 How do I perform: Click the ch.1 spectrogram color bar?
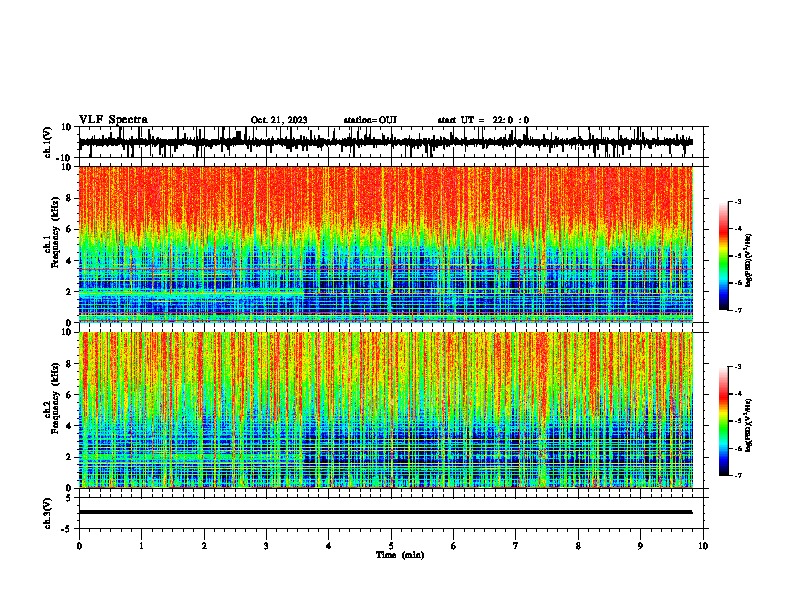click(724, 256)
